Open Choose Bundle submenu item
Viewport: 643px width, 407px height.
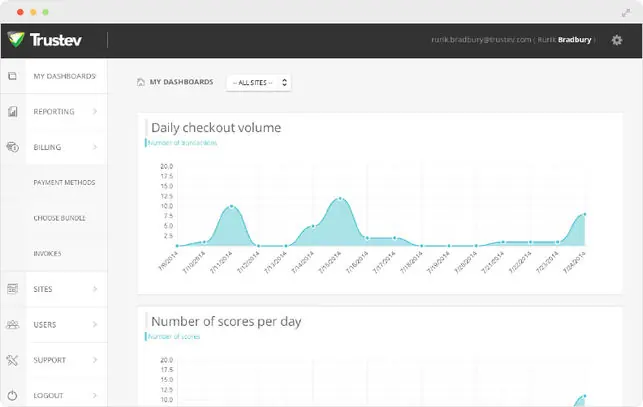59,218
